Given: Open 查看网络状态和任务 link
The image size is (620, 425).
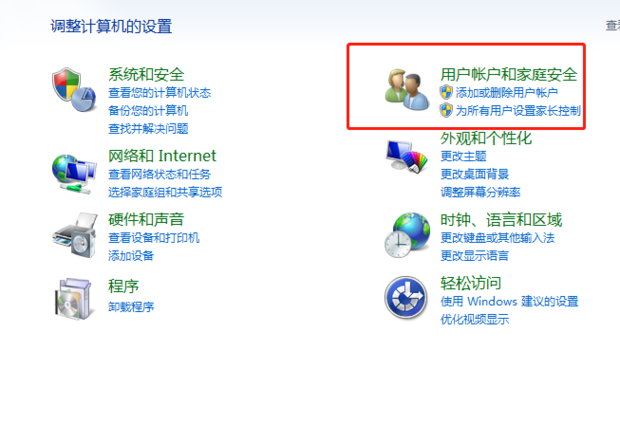Looking at the screenshot, I should (x=160, y=174).
